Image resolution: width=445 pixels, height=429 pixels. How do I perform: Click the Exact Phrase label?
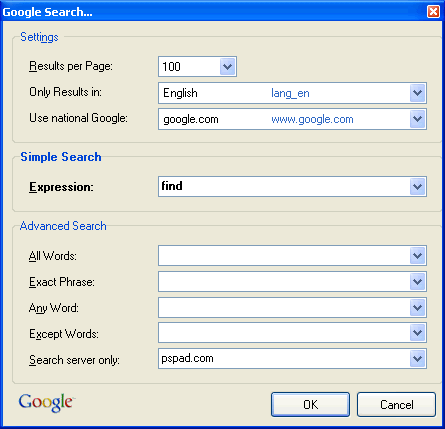pos(62,282)
